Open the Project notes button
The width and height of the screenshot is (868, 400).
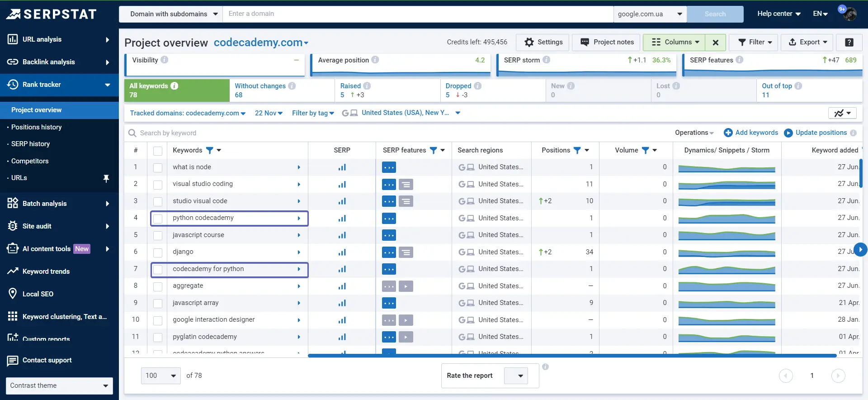coord(606,42)
